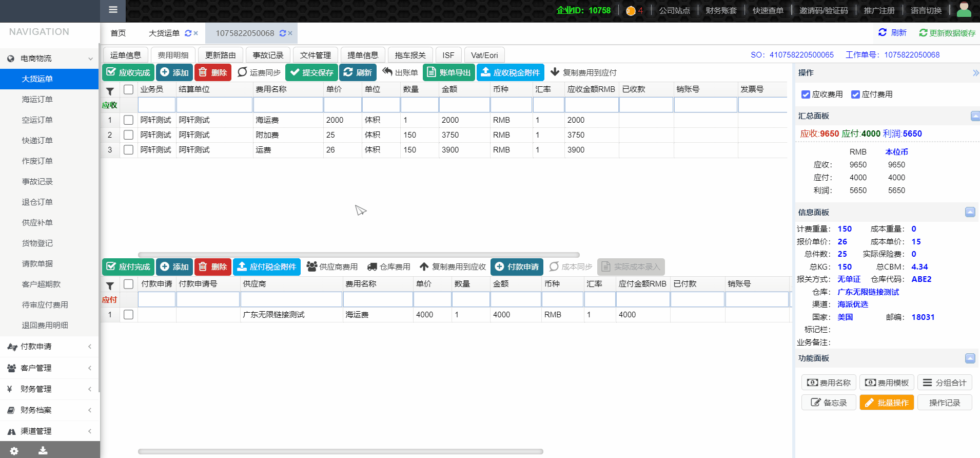Viewport: 980px width, 458px height.
Task: Click the payable table filter funnel icon
Action: coord(110,285)
